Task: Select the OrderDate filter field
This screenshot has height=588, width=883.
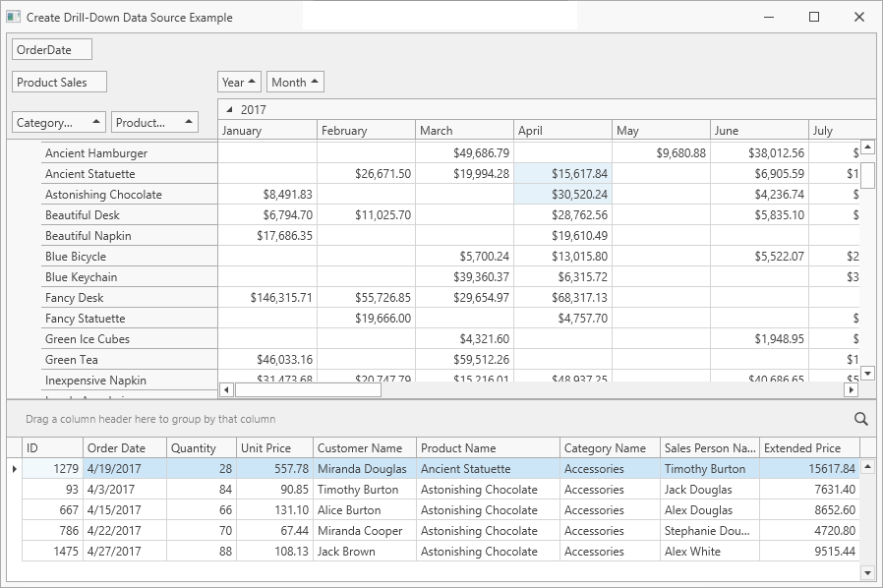Action: [52, 49]
